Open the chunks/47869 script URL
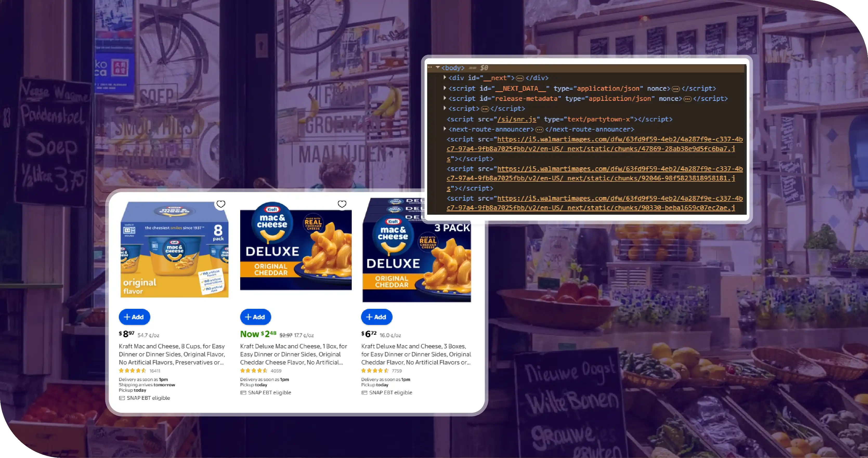Viewport: 868px width, 458px height. [594, 149]
